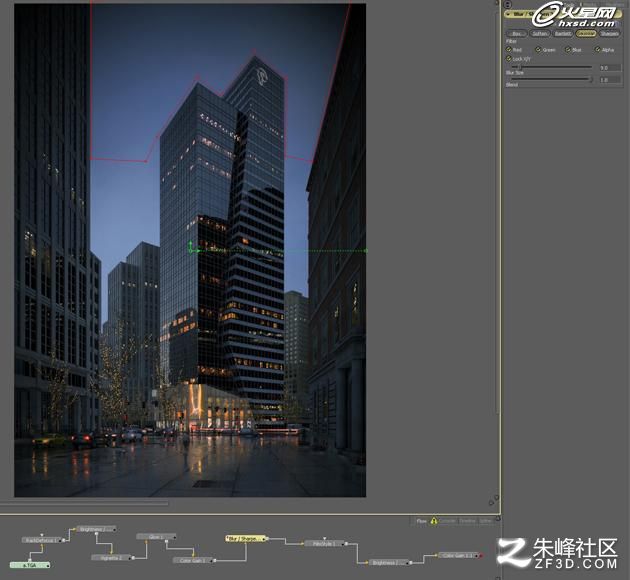
Task: Click the Blend value field
Action: (x=610, y=80)
